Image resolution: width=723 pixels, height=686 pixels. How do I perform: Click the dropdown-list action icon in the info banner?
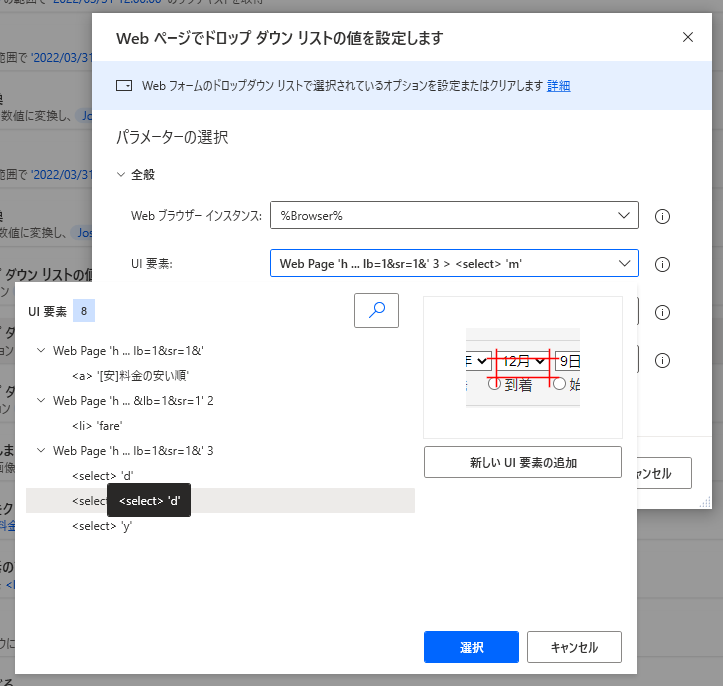125,86
